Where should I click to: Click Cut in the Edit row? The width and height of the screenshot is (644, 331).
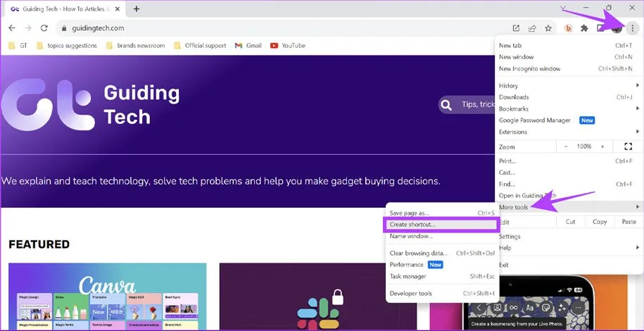(x=571, y=222)
